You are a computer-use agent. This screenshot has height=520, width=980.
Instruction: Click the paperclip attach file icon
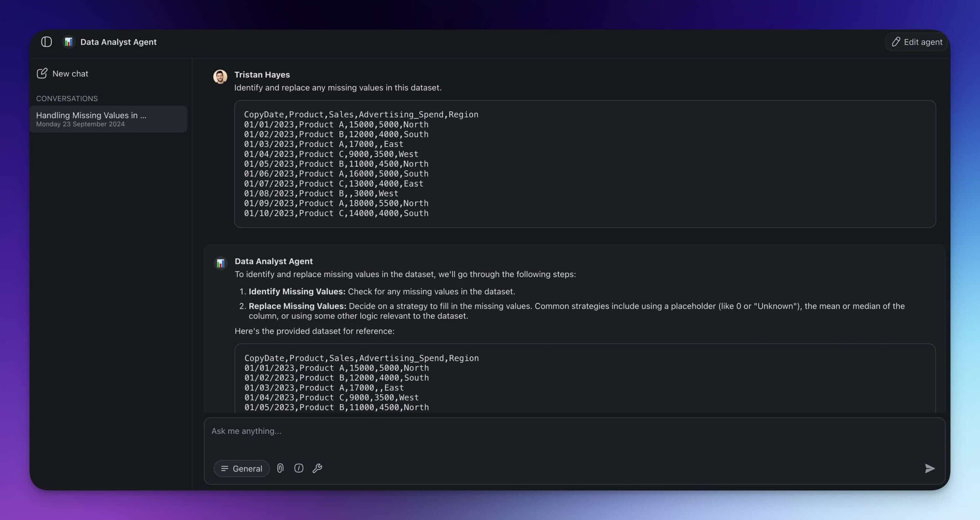280,468
